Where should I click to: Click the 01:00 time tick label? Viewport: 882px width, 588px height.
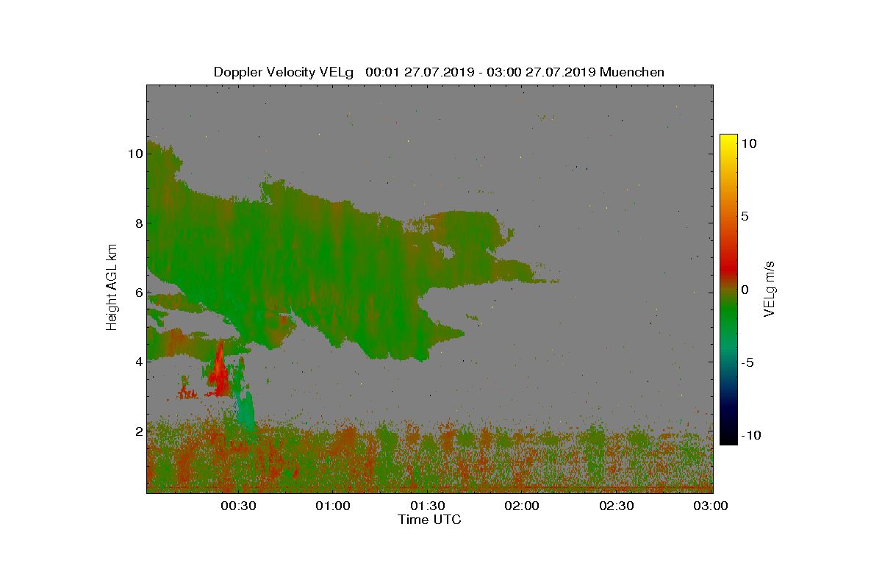click(x=333, y=506)
